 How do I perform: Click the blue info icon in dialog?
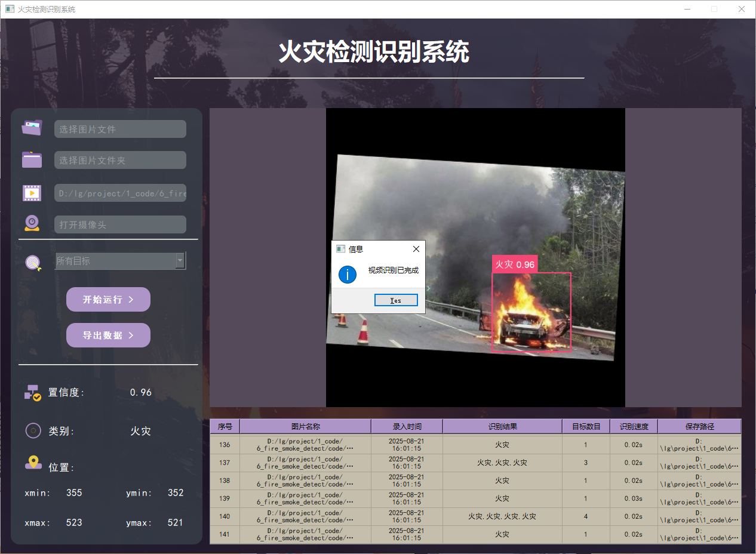pyautogui.click(x=348, y=275)
